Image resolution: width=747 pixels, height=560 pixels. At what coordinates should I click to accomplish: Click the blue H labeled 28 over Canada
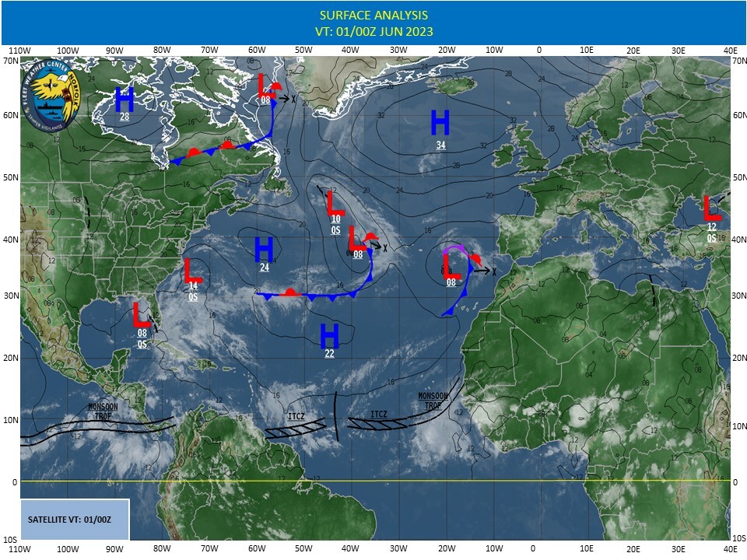tap(124, 100)
